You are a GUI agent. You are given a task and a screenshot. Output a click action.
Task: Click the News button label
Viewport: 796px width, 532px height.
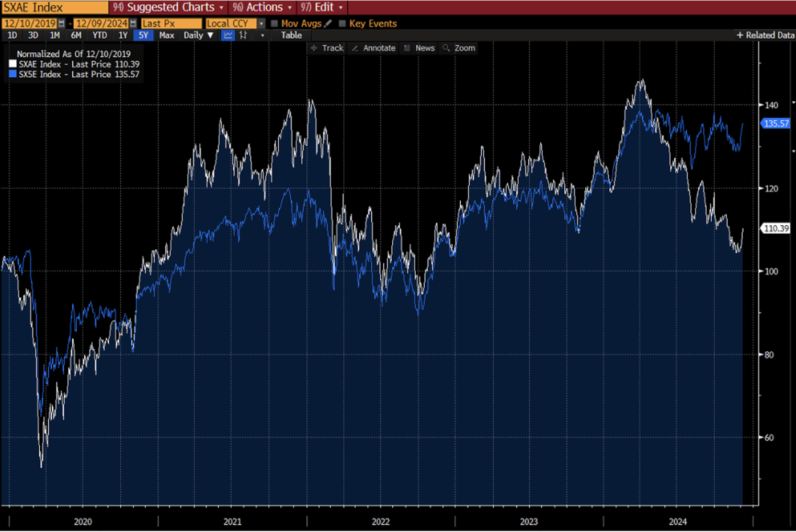[425, 48]
